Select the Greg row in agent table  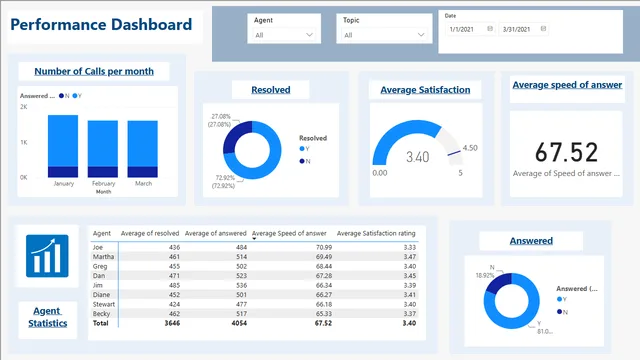[254, 266]
